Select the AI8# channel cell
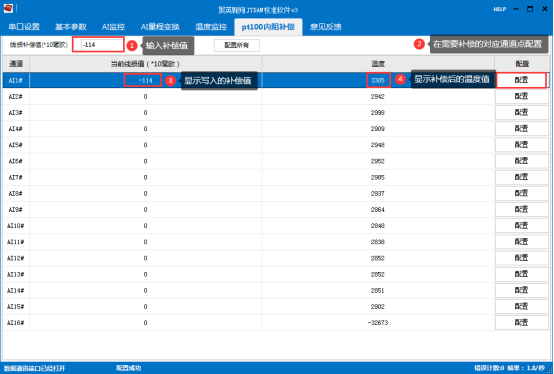Screen dimensions: 554x374 pyautogui.click(x=16, y=194)
